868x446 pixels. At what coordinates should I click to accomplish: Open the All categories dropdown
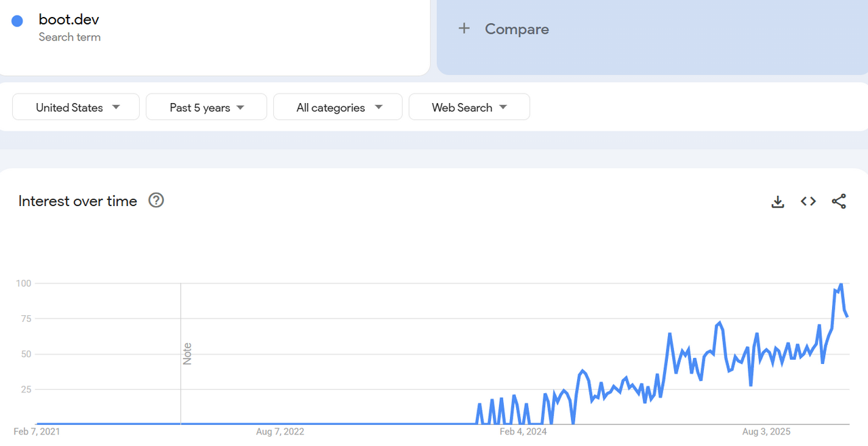click(x=338, y=107)
